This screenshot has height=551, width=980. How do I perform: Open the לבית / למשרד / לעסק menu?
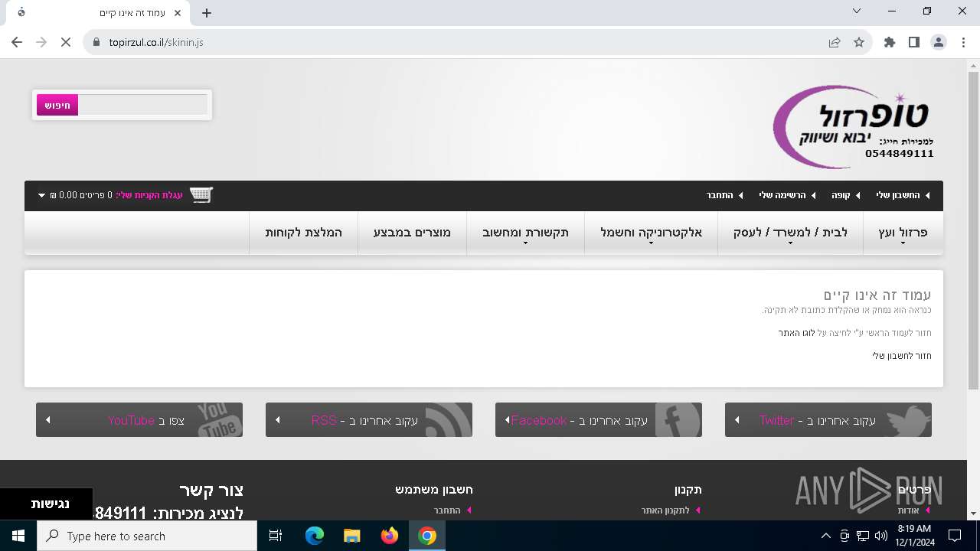tap(790, 233)
